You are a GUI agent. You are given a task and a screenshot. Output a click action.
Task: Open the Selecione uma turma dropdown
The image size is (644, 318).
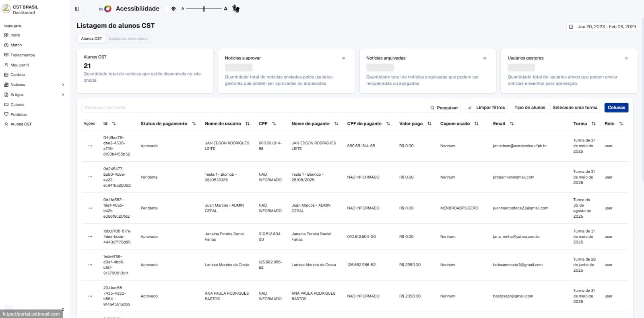point(575,108)
